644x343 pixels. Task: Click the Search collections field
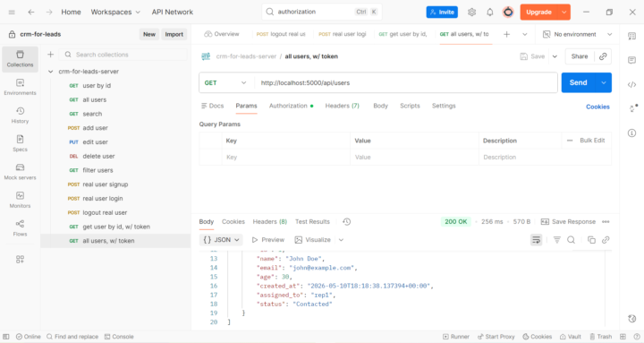click(123, 55)
